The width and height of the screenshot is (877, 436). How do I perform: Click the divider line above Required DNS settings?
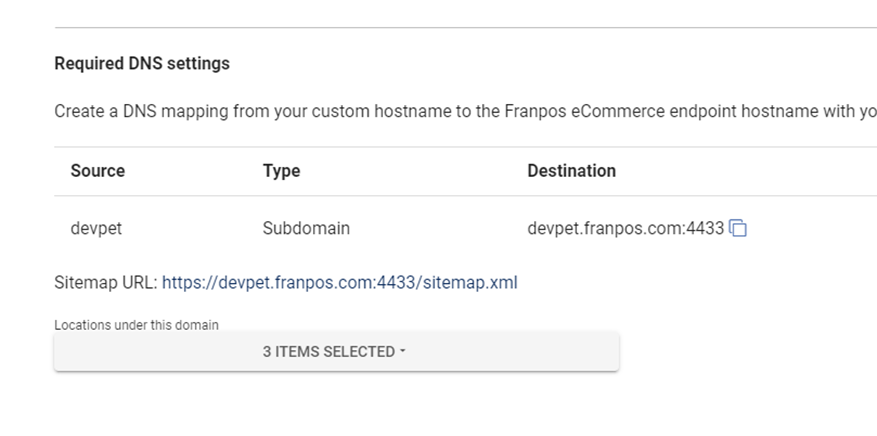coord(465,27)
